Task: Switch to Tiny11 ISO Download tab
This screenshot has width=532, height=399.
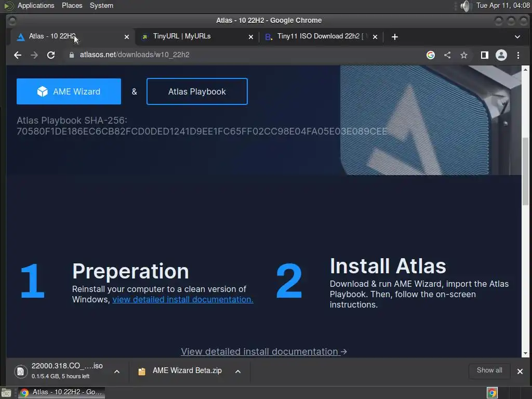Action: tap(321, 37)
